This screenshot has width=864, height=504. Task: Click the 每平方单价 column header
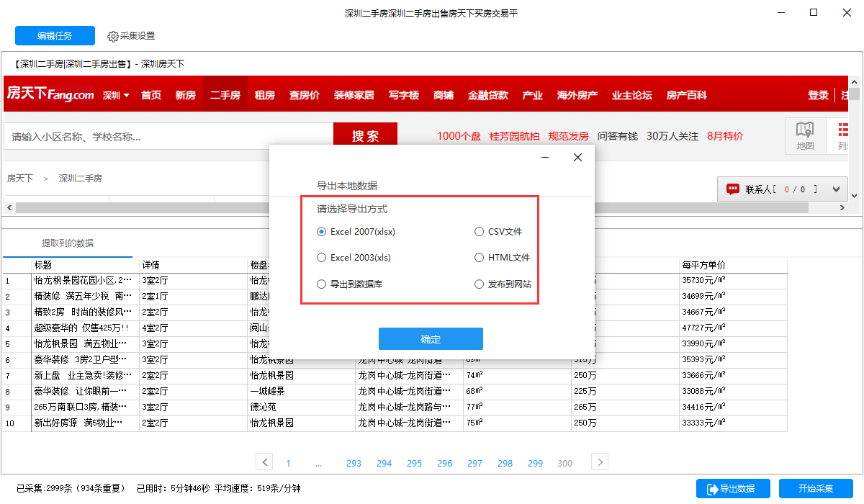733,265
